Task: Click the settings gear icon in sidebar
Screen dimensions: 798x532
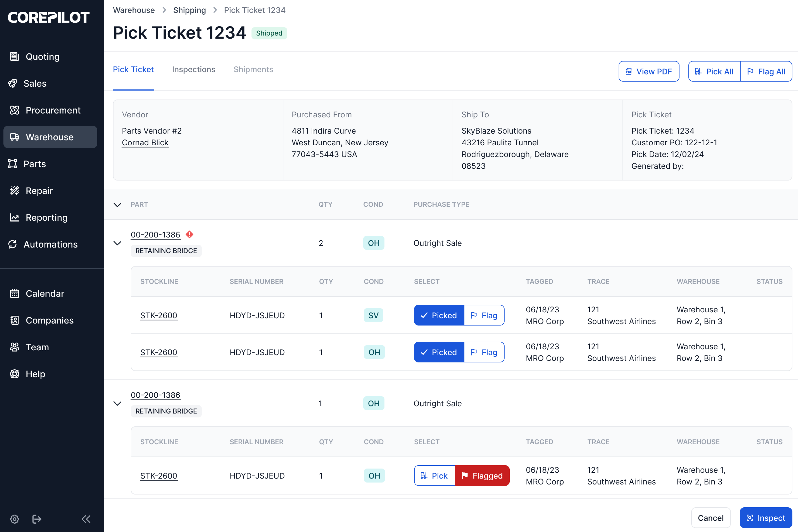Action: [15, 519]
